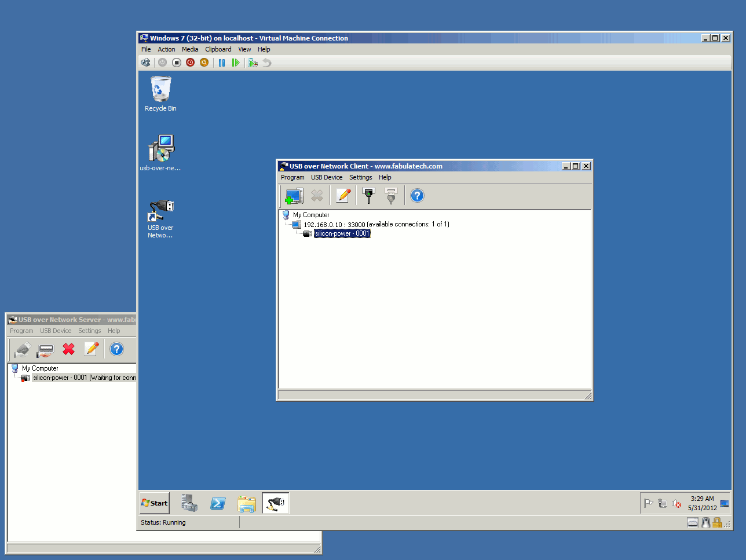Click the Start button in VM taskbar

pos(155,503)
